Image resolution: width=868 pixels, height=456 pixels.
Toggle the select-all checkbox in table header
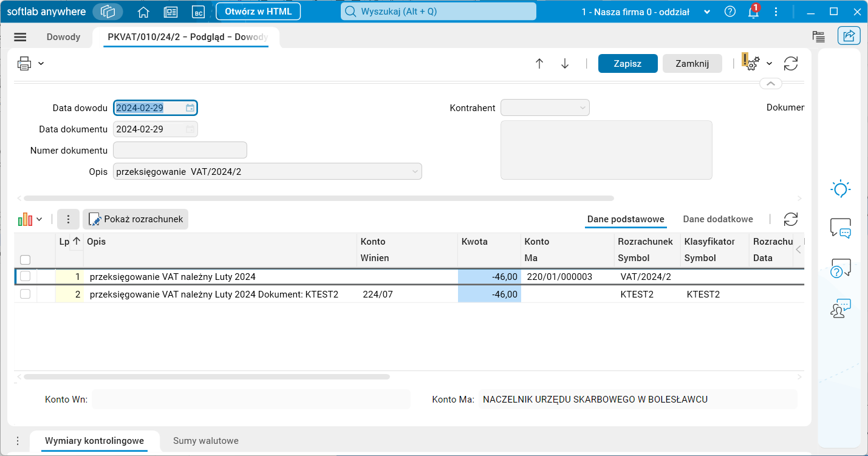click(25, 260)
